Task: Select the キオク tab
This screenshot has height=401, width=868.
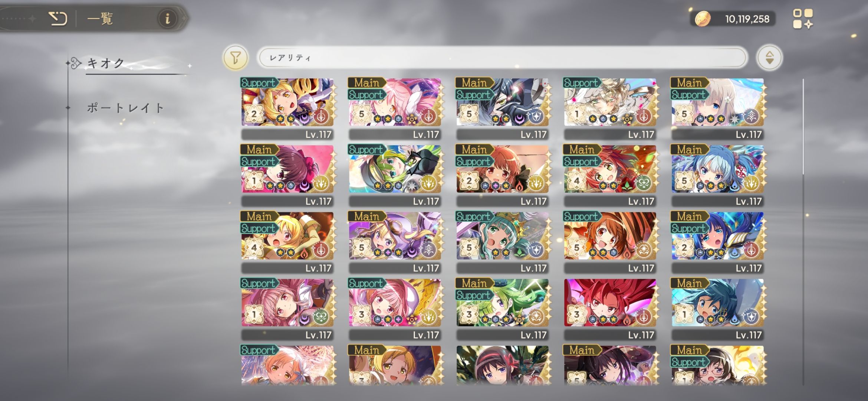Action: pos(106,63)
